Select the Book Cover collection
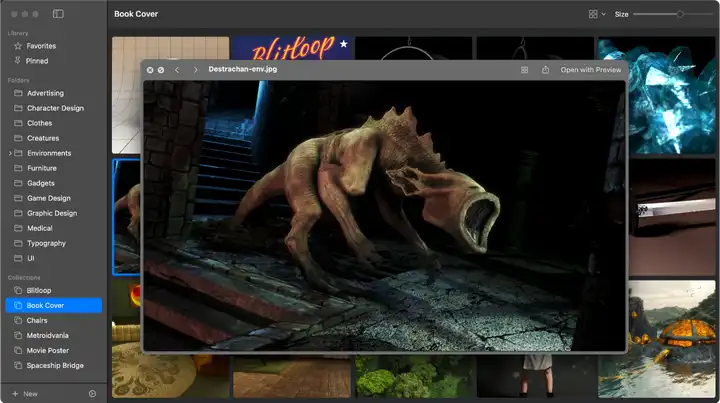This screenshot has height=403, width=720. 54,305
